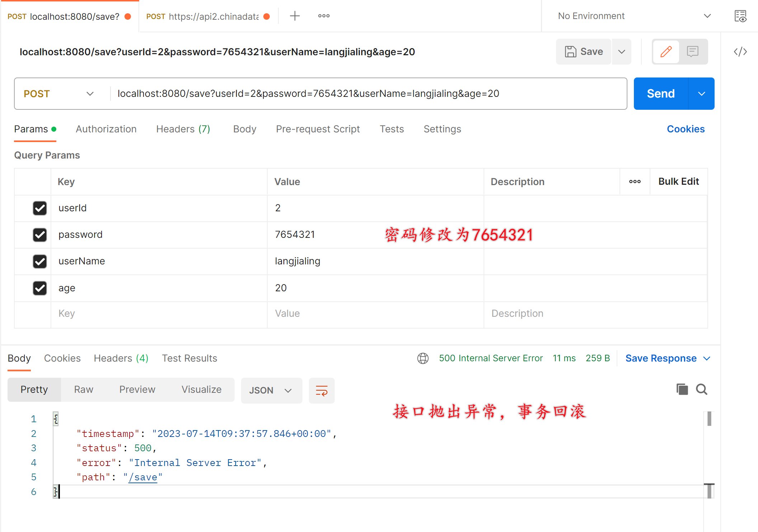
Task: Click the request title at the top
Action: click(x=217, y=52)
